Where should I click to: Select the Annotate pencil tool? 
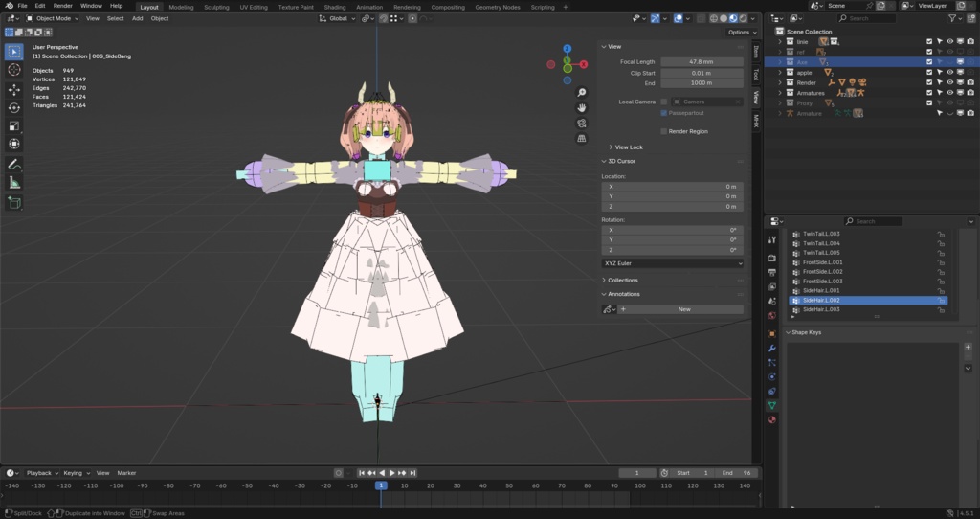point(13,165)
